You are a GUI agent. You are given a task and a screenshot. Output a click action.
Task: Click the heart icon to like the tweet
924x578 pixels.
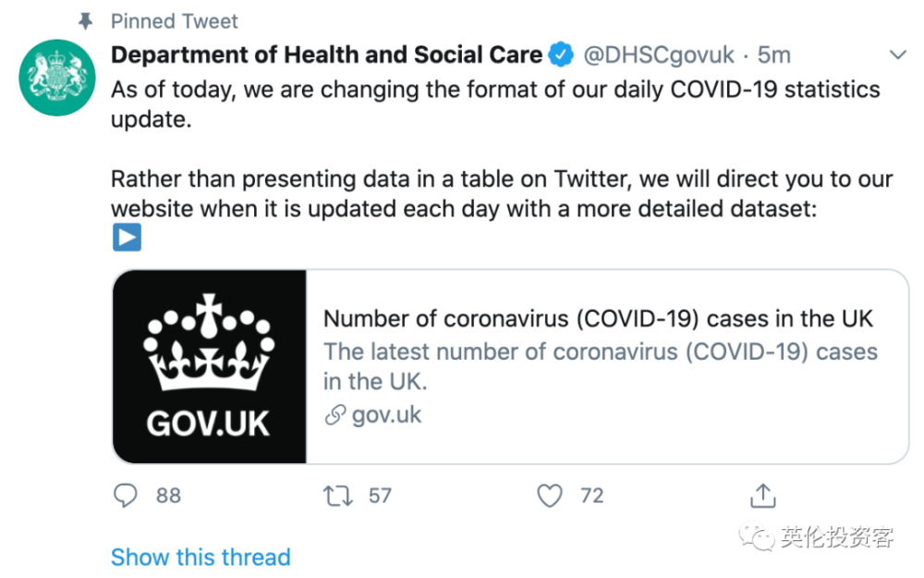[x=549, y=496]
